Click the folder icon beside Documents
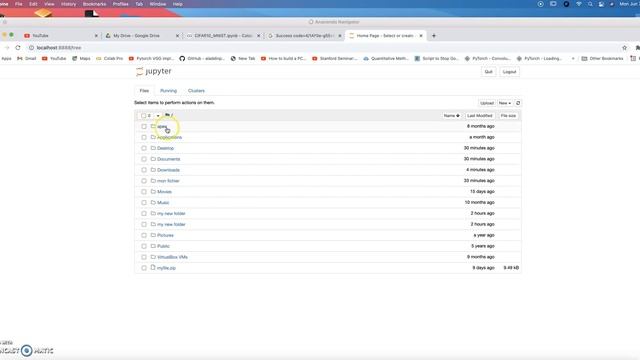The width and height of the screenshot is (640, 360). 153,159
